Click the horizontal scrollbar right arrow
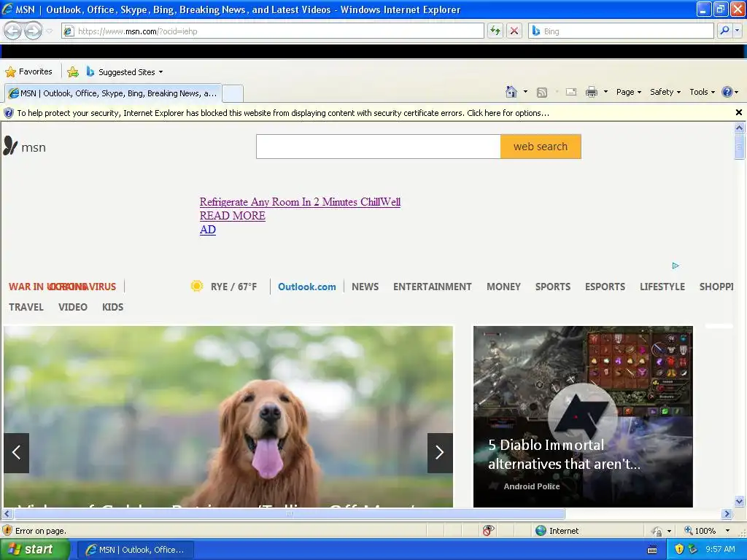Viewport: 747px width, 560px height. click(x=727, y=514)
